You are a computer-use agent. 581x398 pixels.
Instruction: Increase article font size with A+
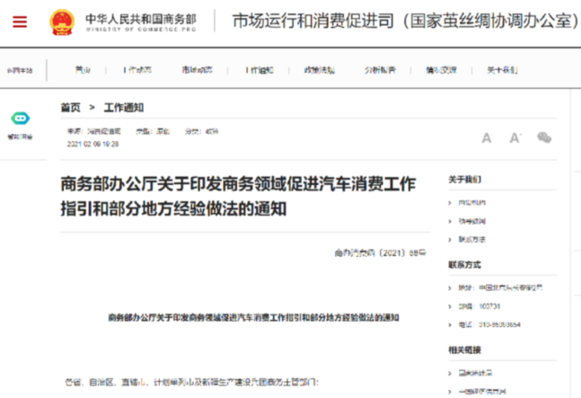click(x=515, y=138)
